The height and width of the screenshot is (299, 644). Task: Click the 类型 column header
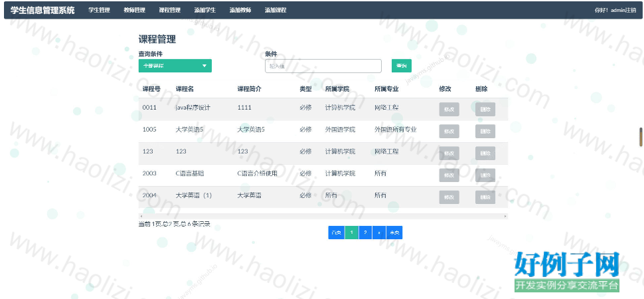[305, 89]
